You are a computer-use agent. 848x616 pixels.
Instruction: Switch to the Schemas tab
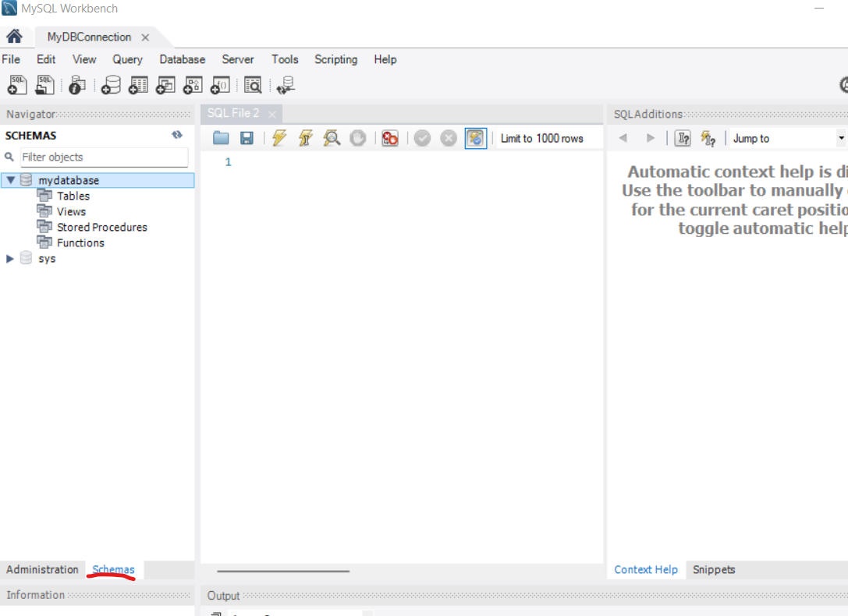click(x=114, y=569)
